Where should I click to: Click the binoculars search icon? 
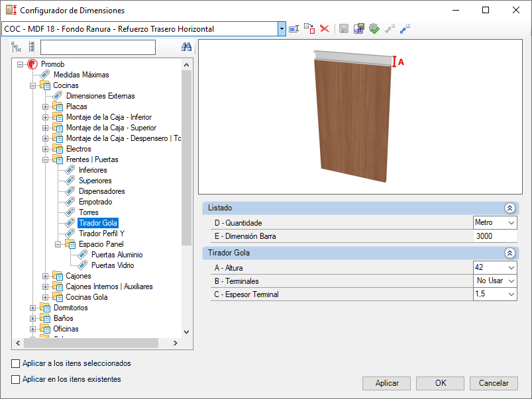186,47
